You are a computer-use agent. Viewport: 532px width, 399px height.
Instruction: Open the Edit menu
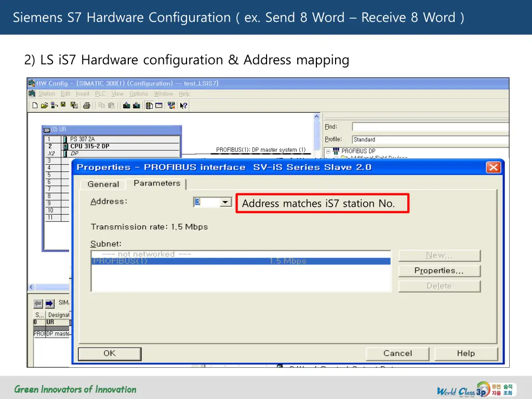pos(65,94)
